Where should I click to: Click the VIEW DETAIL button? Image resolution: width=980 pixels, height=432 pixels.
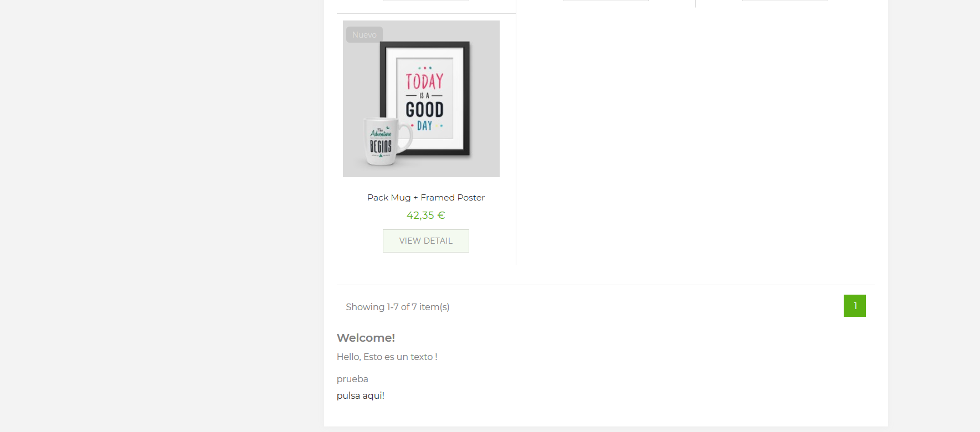[425, 241]
